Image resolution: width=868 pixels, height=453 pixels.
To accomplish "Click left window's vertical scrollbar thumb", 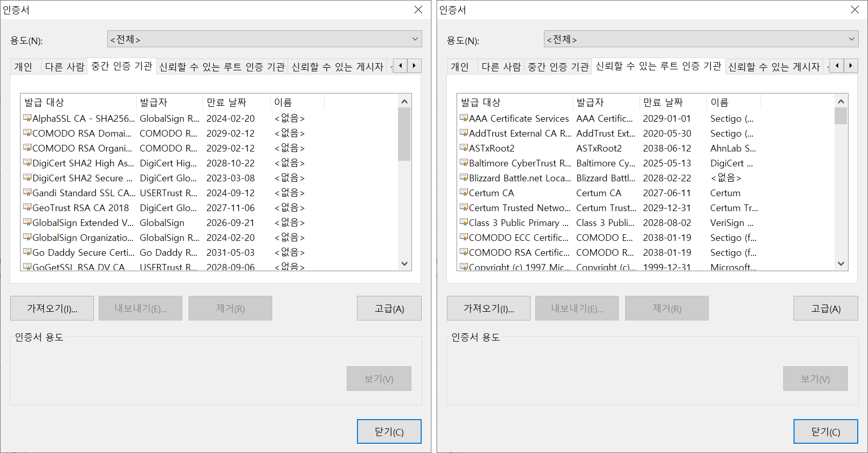I will (x=404, y=134).
